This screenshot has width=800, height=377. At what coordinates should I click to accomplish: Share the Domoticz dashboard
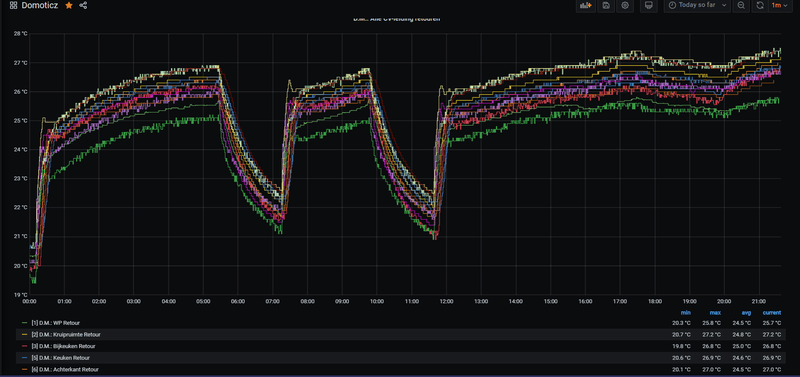pyautogui.click(x=83, y=5)
